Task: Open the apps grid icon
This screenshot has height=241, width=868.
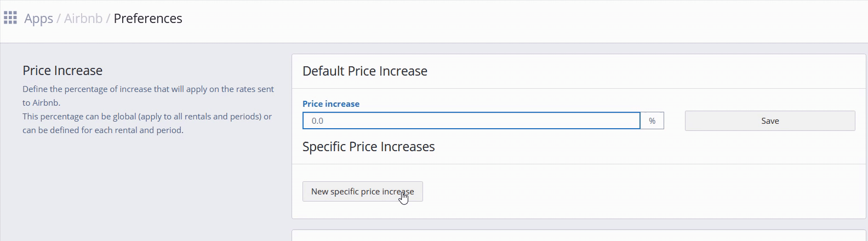Action: [10, 18]
